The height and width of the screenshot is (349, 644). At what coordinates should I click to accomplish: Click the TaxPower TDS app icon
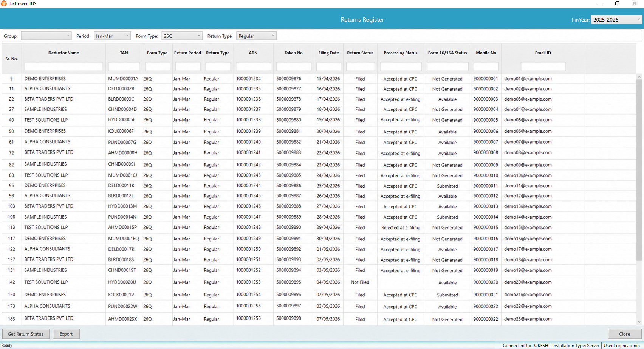(4, 3)
